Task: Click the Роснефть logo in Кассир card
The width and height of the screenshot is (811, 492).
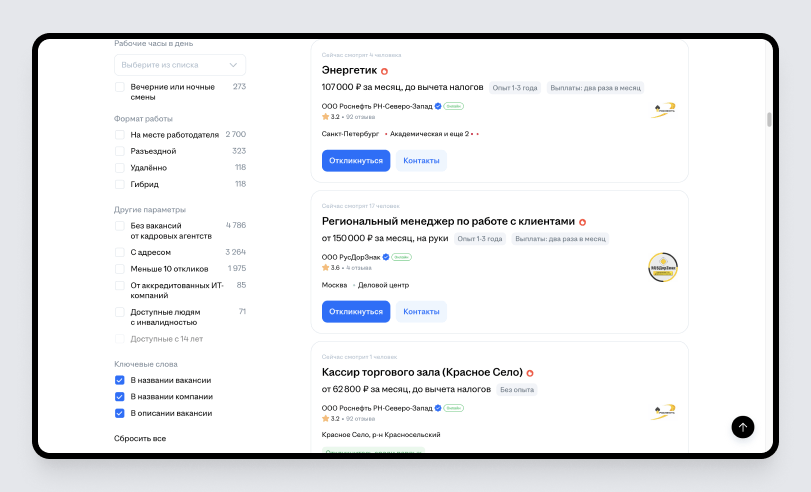Action: pos(663,411)
